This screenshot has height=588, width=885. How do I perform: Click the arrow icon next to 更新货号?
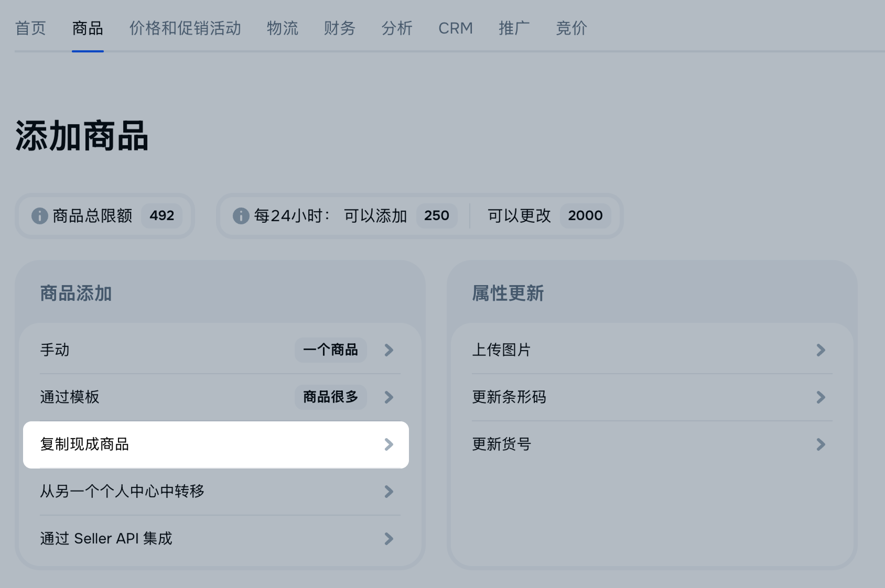[821, 444]
